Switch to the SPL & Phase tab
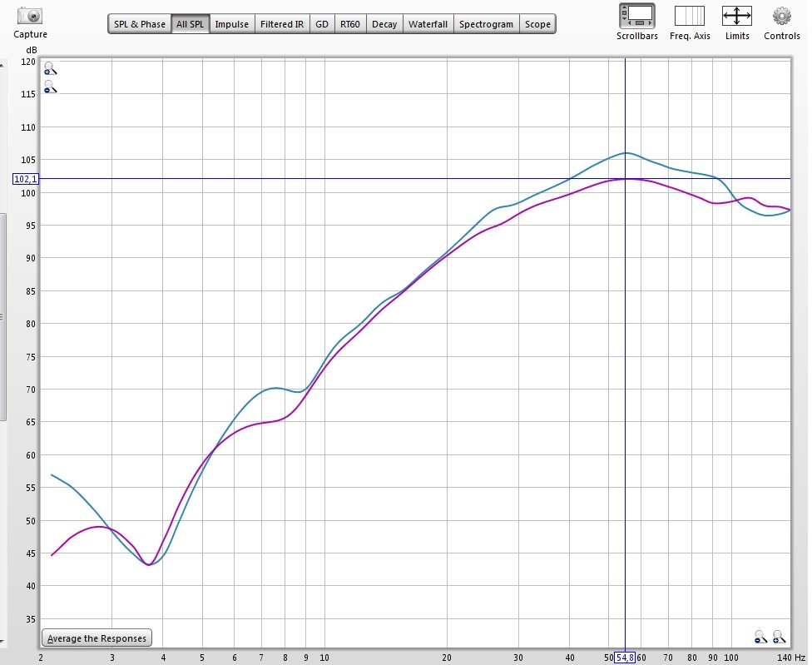Viewport: 812px width, 665px height. (140, 24)
